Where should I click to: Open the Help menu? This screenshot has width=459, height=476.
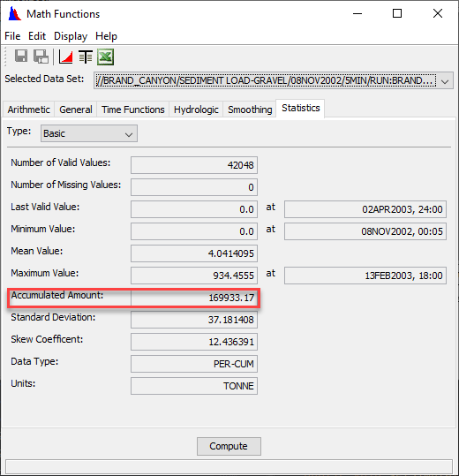point(106,36)
